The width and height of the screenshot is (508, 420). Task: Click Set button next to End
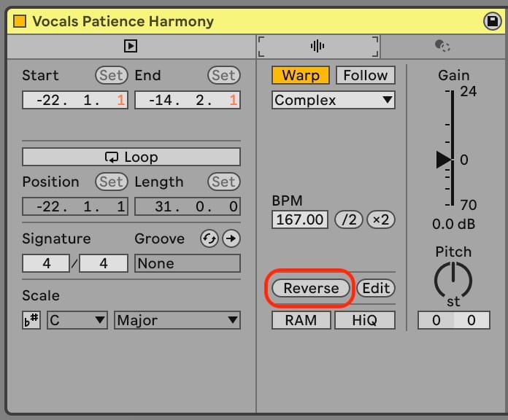224,75
